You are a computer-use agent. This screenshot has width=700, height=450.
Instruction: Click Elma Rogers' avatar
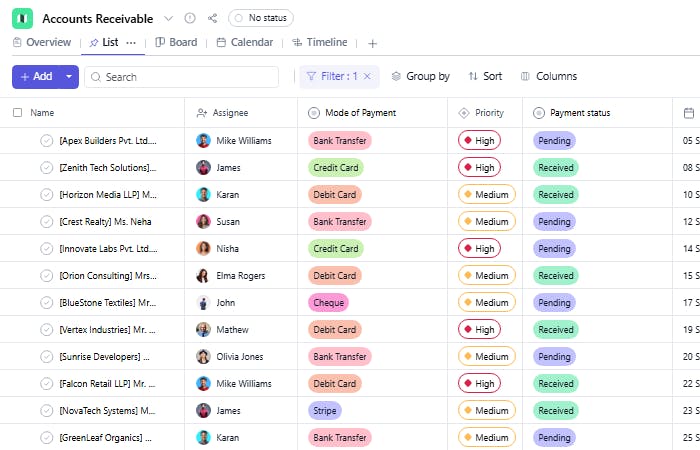pos(203,275)
